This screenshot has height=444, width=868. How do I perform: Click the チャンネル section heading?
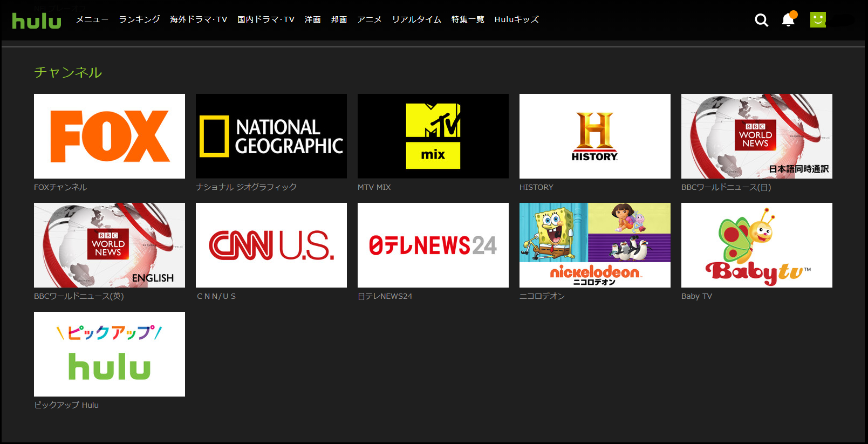pos(68,72)
